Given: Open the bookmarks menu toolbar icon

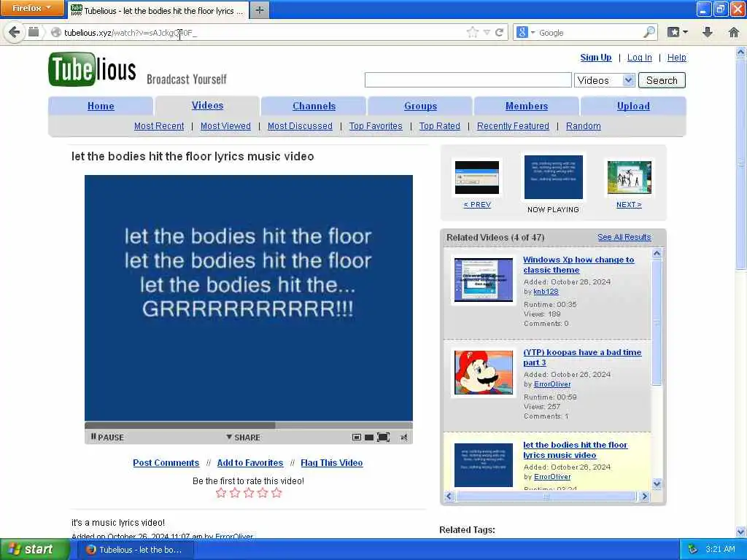Looking at the screenshot, I should 673,32.
